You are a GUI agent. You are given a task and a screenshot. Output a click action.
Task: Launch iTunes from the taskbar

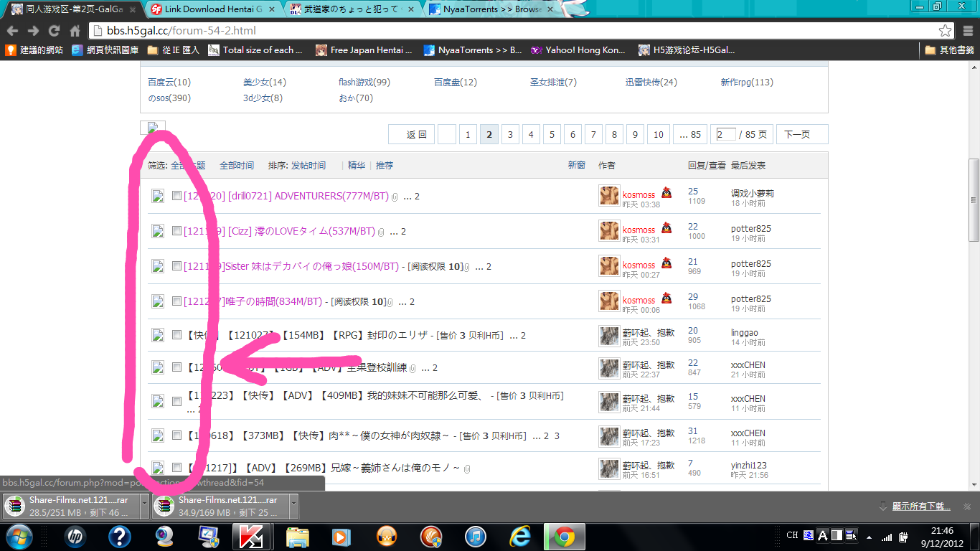click(476, 536)
